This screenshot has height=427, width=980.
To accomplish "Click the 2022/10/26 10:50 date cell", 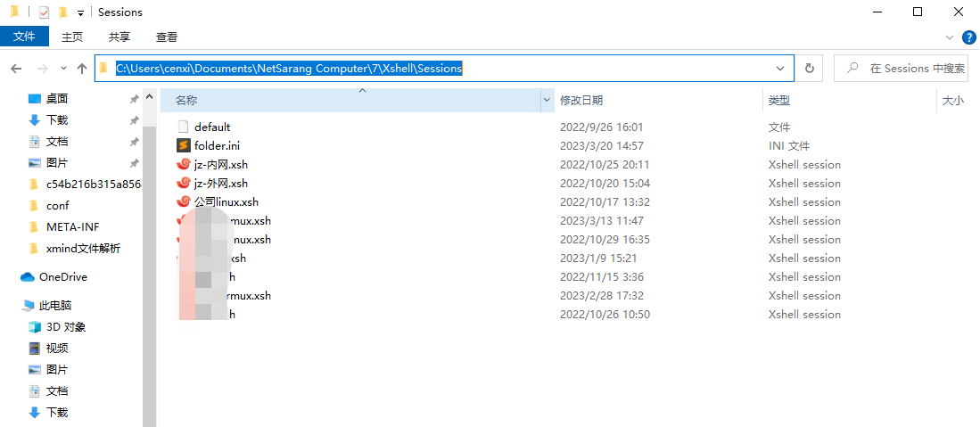I will coord(605,315).
